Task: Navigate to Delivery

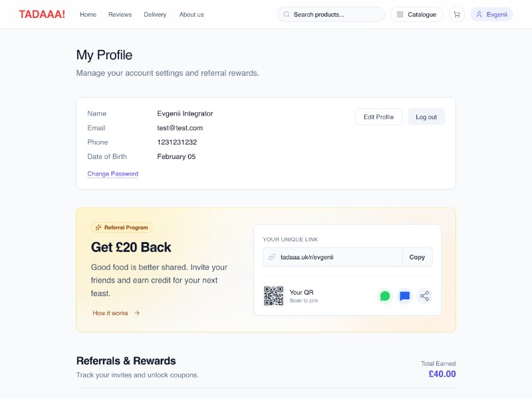Action: (155, 15)
